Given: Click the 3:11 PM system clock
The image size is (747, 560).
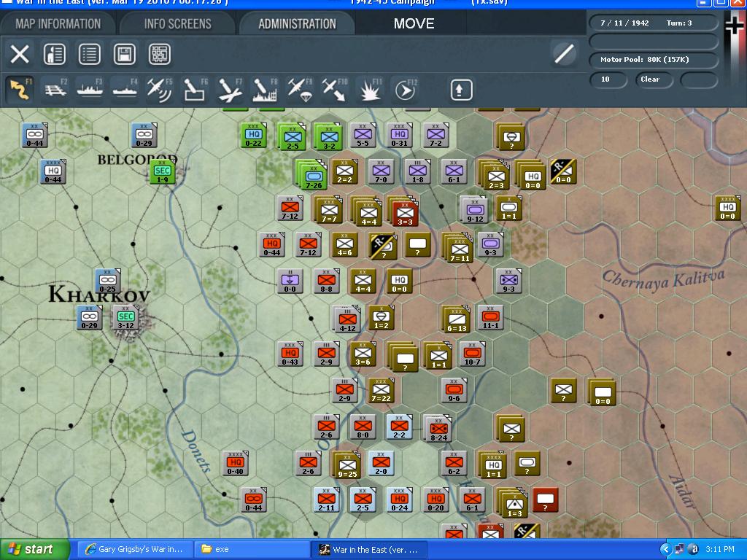Looking at the screenshot, I should click(x=720, y=549).
